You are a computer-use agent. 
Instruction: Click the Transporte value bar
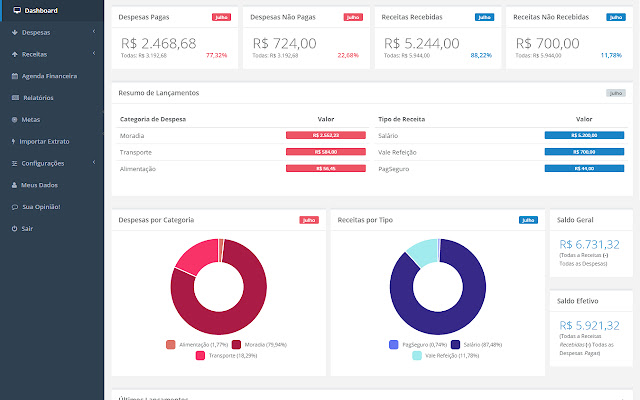[x=326, y=152]
